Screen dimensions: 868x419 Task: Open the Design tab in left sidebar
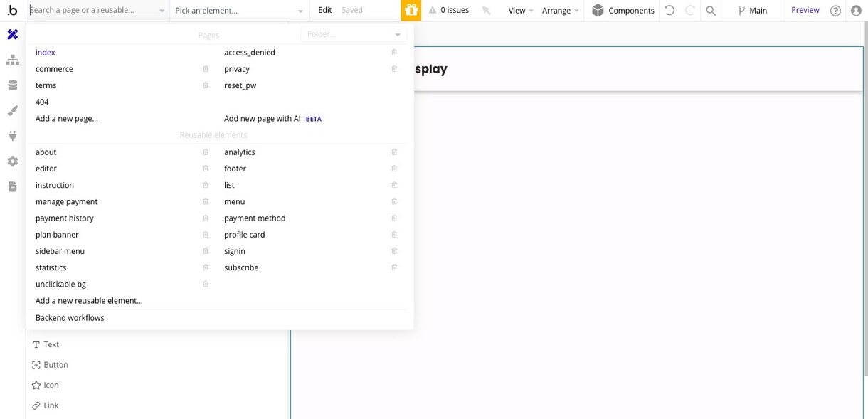[x=13, y=35]
